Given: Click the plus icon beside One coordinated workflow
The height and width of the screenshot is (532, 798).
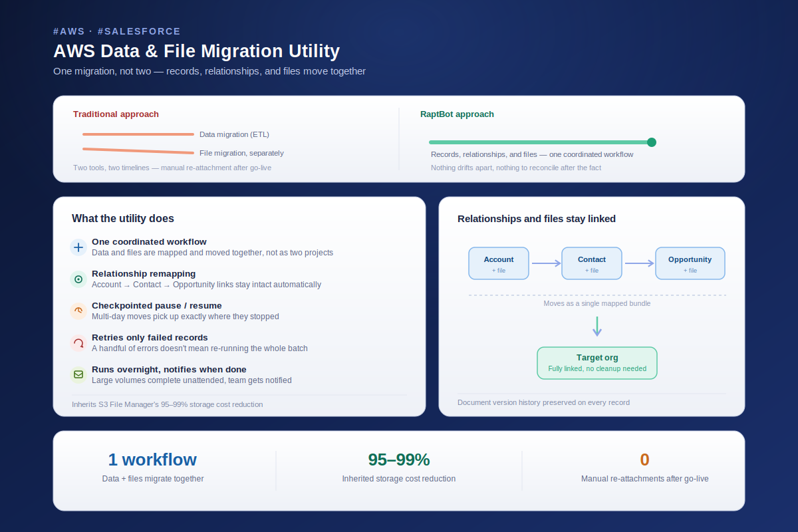Looking at the screenshot, I should [78, 247].
